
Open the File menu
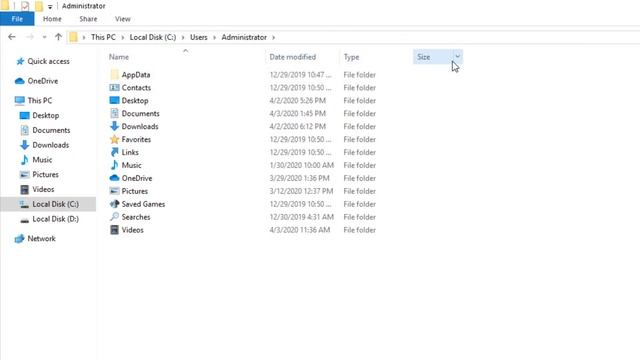click(17, 19)
